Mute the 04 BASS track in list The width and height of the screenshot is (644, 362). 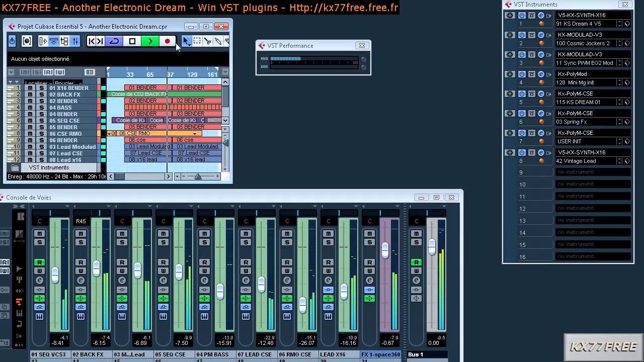tap(30, 108)
